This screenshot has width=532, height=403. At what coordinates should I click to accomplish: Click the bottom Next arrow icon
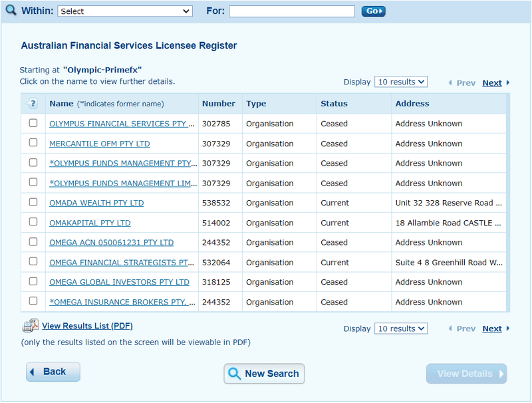click(x=508, y=329)
